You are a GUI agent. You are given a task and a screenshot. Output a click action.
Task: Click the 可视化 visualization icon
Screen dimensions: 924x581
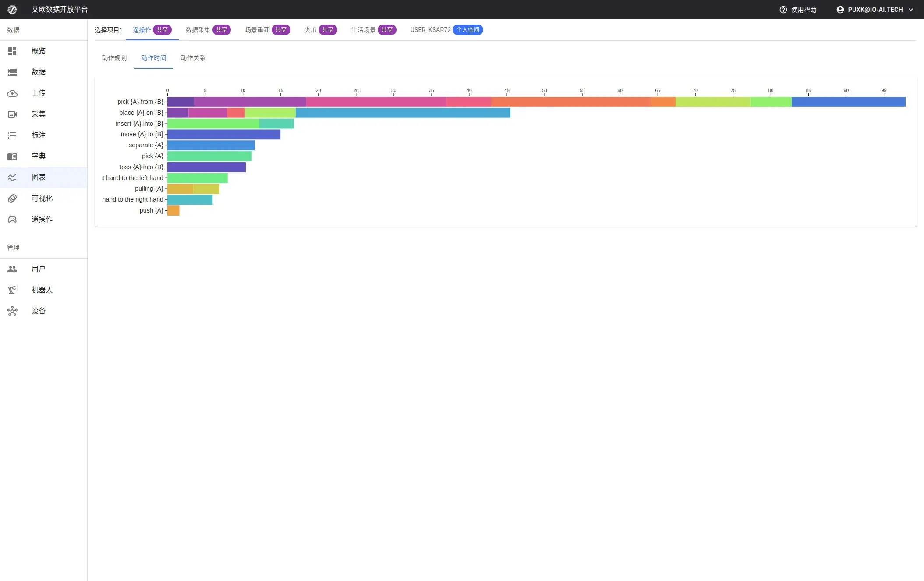(x=12, y=198)
